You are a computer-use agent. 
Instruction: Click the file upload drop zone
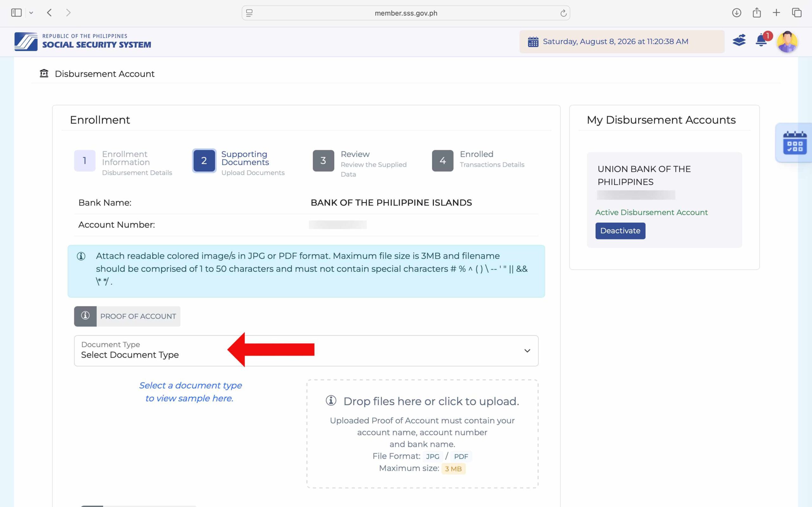point(422,434)
